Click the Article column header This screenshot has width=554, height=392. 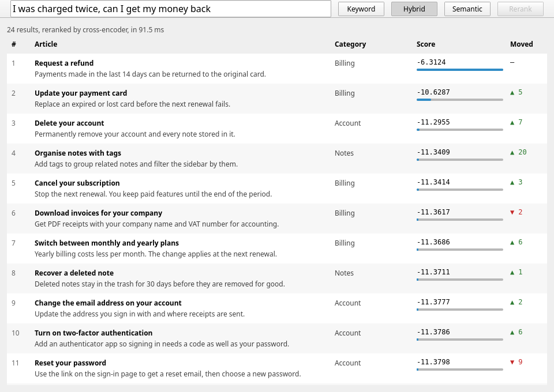(46, 44)
